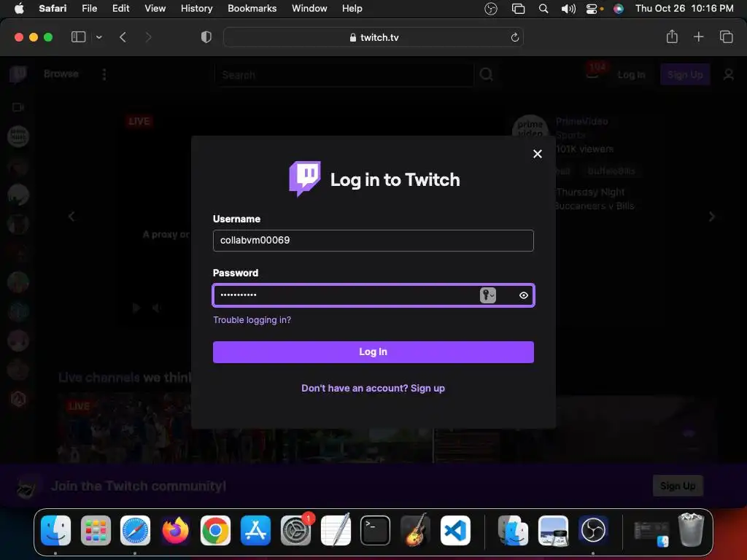Close the Log in to Twitch dialog
The height and width of the screenshot is (560, 747).
[x=538, y=154]
